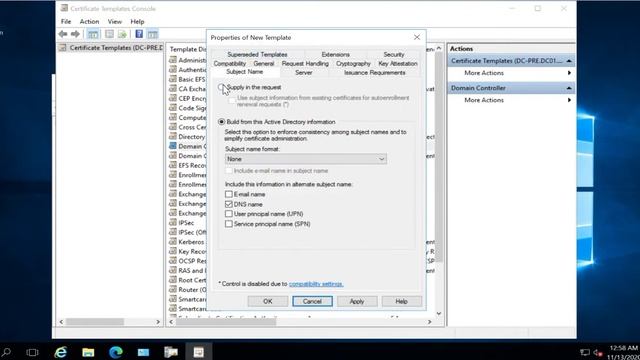Click the Certificate Templates Console title icon
This screenshot has height=360, width=640.
(x=64, y=8)
